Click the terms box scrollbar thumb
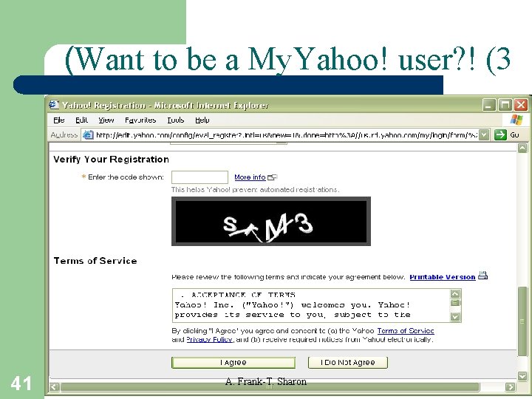 pyautogui.click(x=455, y=303)
